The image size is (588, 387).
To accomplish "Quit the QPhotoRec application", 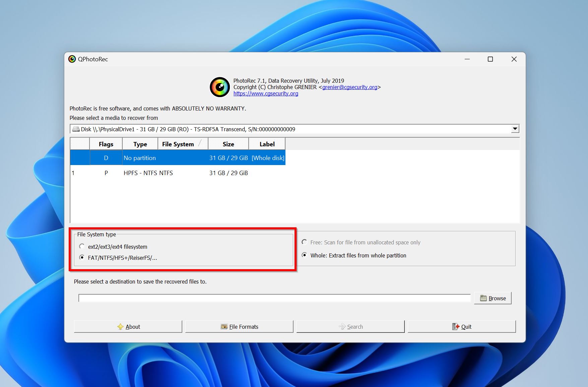I will (462, 327).
